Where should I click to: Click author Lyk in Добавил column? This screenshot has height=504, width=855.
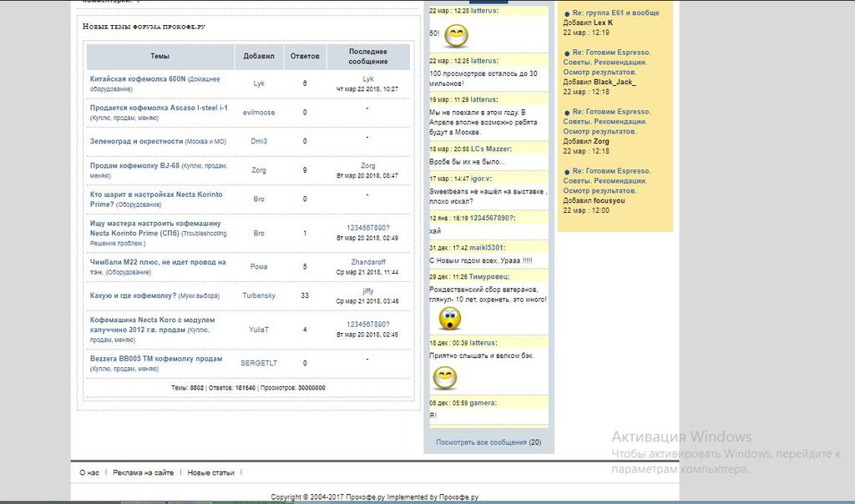click(x=259, y=83)
